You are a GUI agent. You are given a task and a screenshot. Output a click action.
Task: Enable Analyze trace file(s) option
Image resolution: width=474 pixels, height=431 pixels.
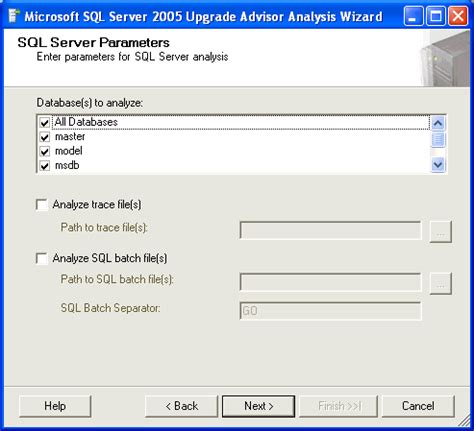coord(42,204)
